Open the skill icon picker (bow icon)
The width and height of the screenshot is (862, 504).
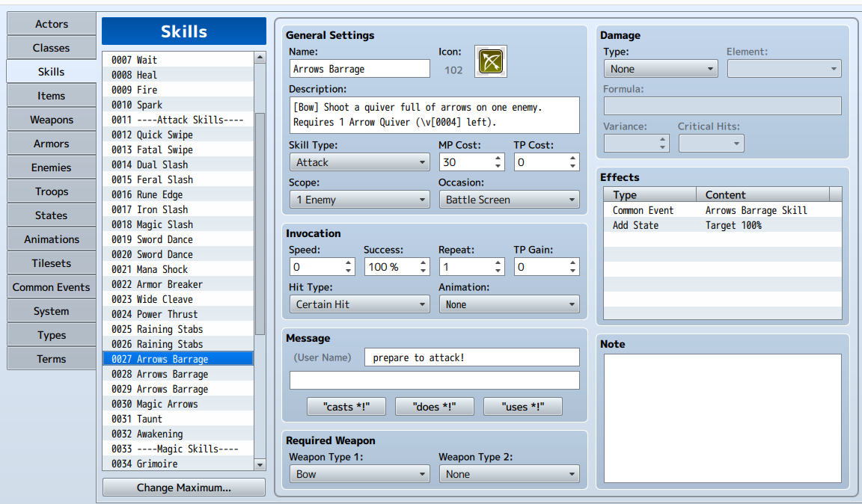click(490, 61)
